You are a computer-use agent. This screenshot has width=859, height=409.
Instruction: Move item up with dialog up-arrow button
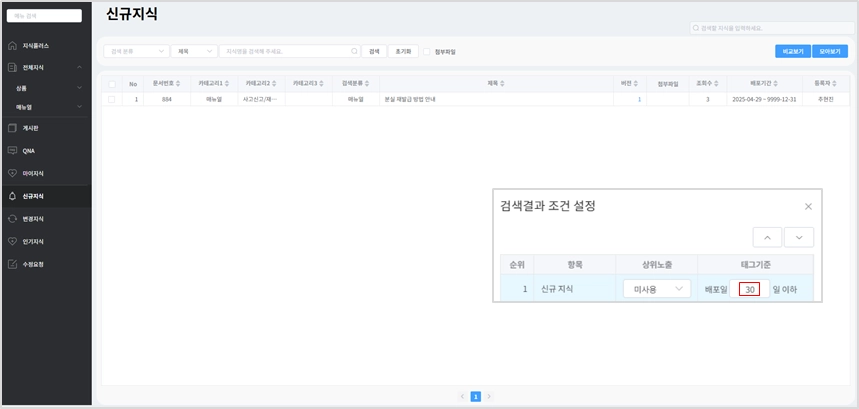pyautogui.click(x=768, y=238)
